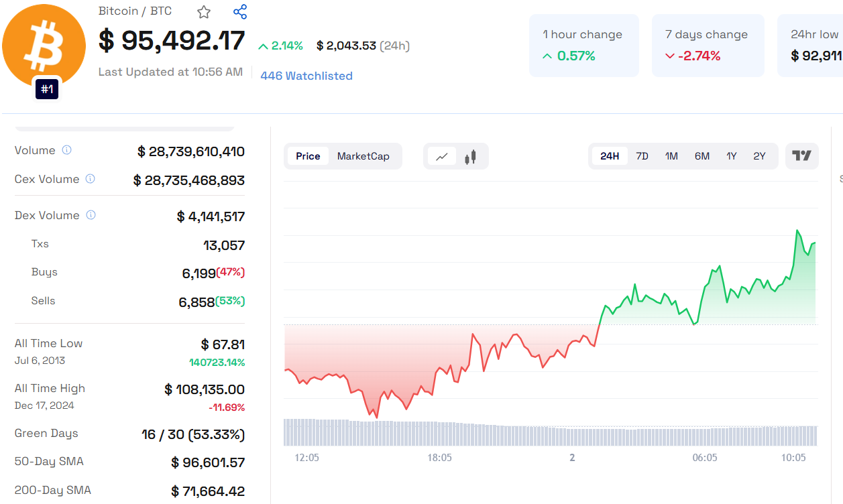Screen dimensions: 843x504
Task: Click the Volume value $ 28,739,610,410
Action: (x=191, y=151)
